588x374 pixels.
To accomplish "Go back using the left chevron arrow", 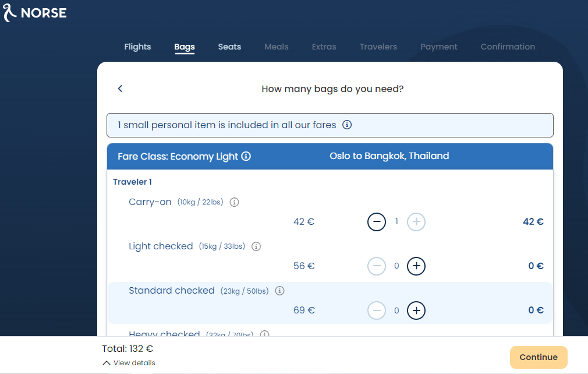I will pyautogui.click(x=120, y=89).
